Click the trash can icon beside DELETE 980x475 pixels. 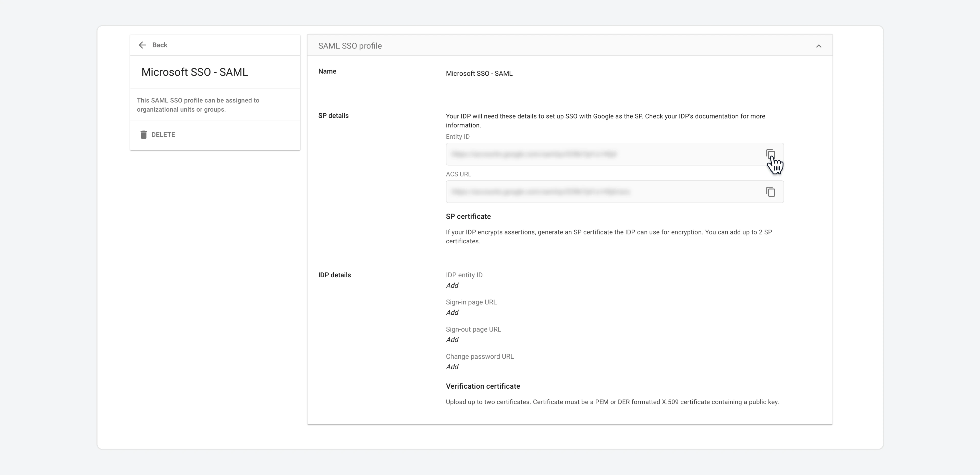pyautogui.click(x=143, y=135)
